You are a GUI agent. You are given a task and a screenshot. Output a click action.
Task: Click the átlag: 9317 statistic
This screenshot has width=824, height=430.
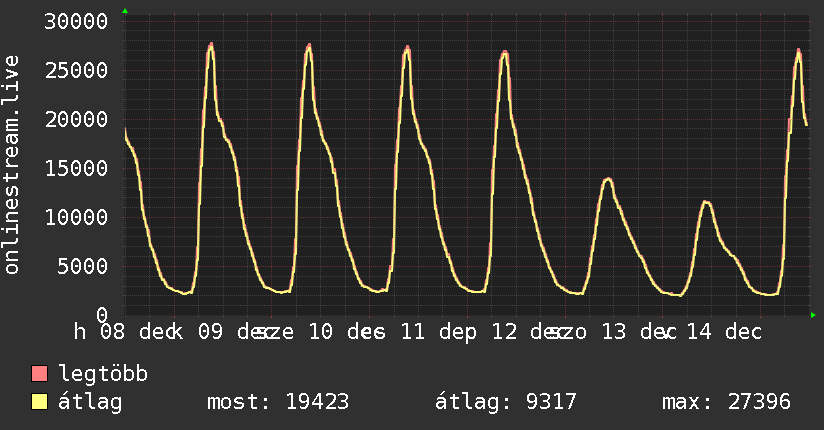click(506, 402)
